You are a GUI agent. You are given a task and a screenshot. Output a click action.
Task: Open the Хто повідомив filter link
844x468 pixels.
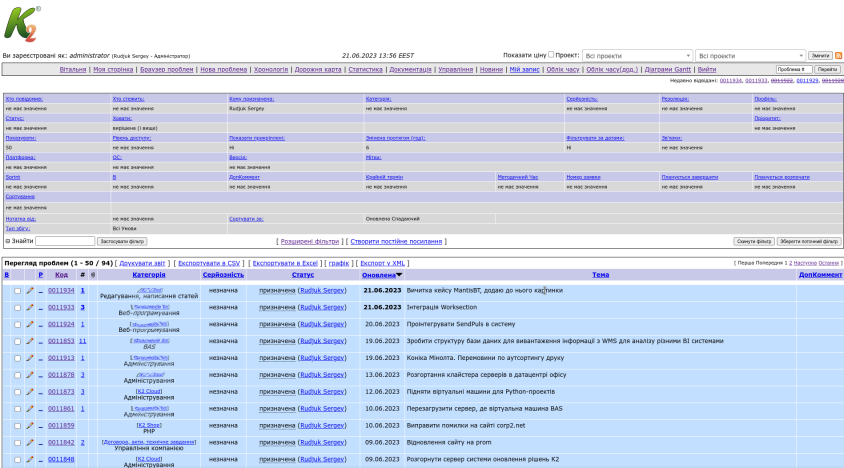(x=24, y=99)
